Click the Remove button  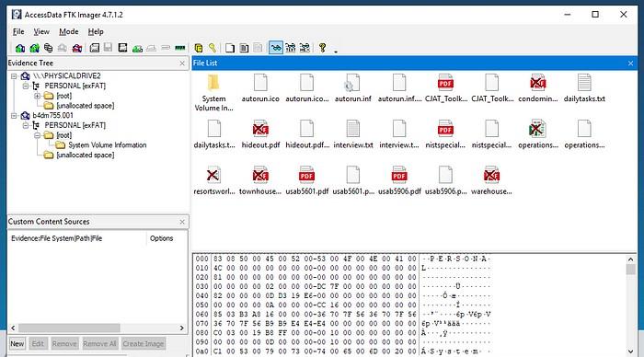point(64,344)
